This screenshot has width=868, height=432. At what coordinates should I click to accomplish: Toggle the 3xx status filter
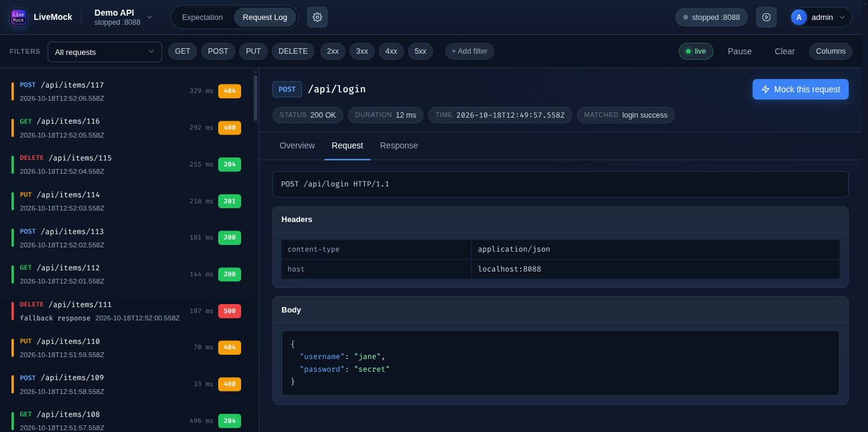click(x=362, y=51)
